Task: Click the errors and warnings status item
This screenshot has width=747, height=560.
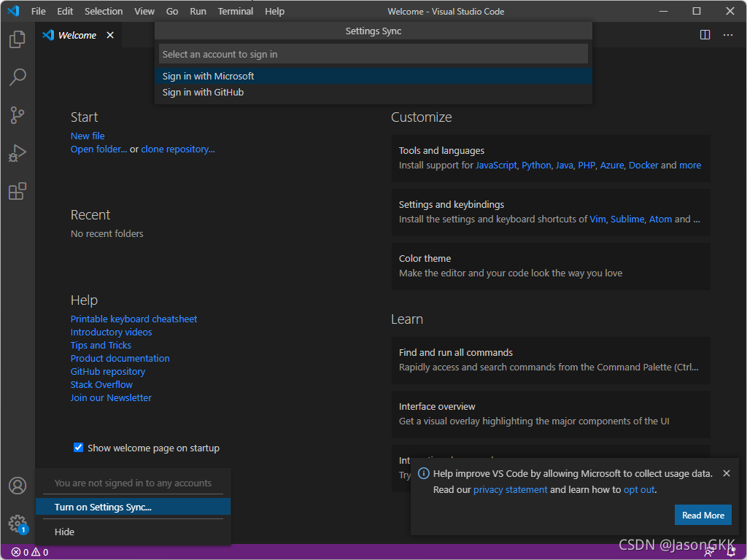Action: tap(30, 553)
